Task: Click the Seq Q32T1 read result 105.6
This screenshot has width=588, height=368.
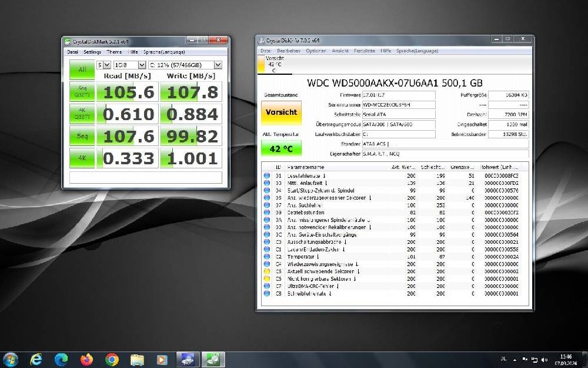Action: click(x=128, y=92)
